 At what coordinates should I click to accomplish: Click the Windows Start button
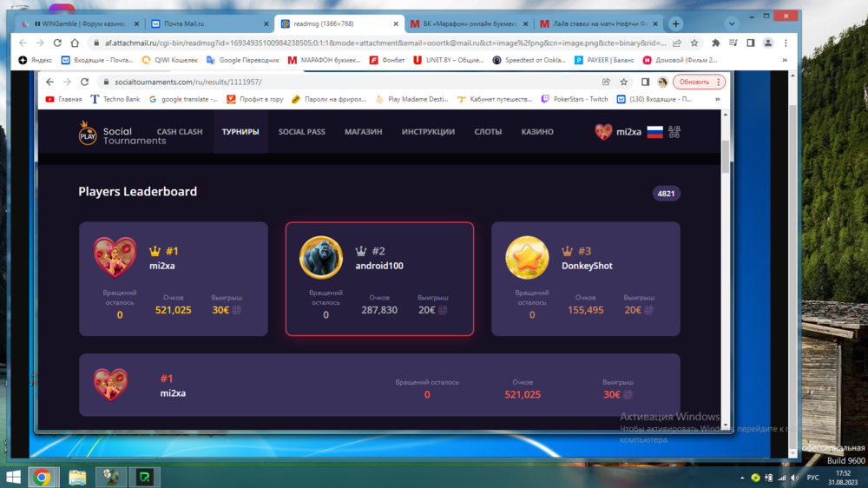[x=13, y=477]
